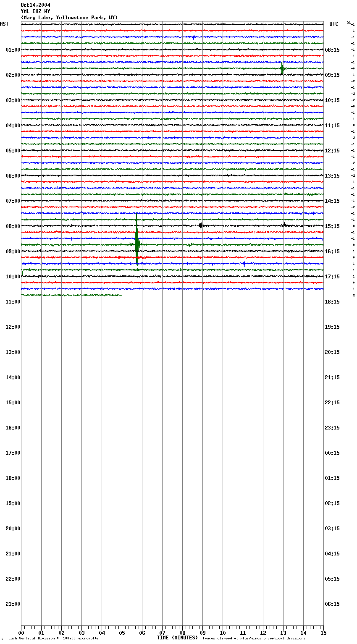Click the black 08:00 trace event near minute 13
This screenshot has height=644, width=357.
(x=285, y=225)
